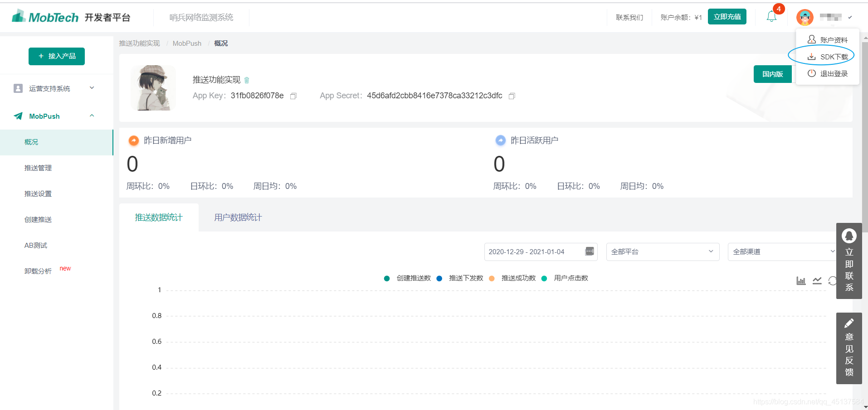Image resolution: width=868 pixels, height=410 pixels.
Task: Switch chart to line view
Action: [817, 281]
